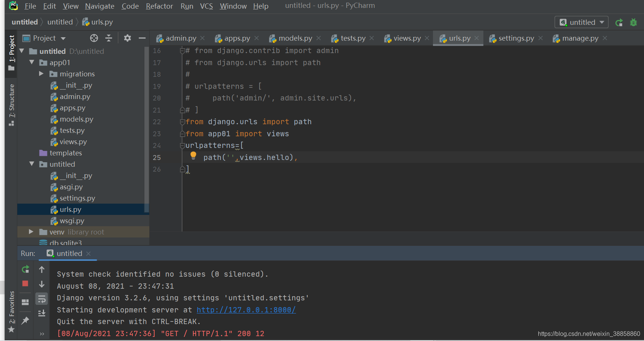Viewport: 644px width, 341px height.
Task: Click line number 22 in the gutter
Action: click(x=157, y=122)
